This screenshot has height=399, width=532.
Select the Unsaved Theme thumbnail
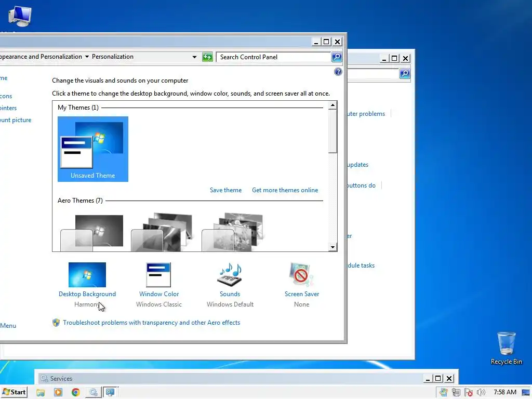click(x=93, y=149)
